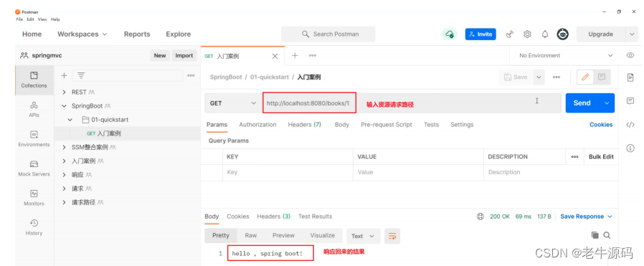644x266 pixels.
Task: Open comments icon in right sidebar
Action: pos(630,101)
